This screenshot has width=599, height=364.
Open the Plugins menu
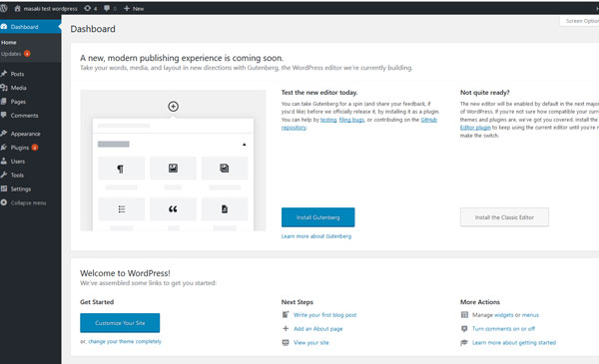[30, 148]
